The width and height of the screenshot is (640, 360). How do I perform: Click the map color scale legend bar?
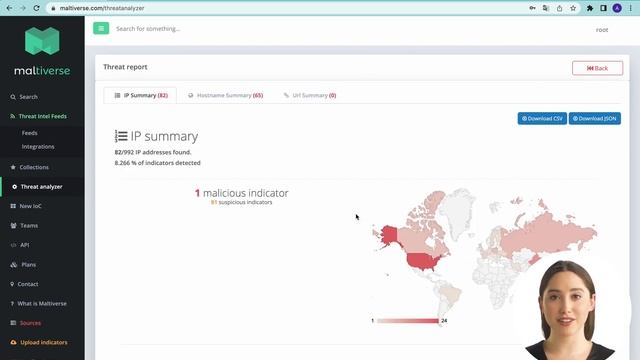click(x=408, y=321)
